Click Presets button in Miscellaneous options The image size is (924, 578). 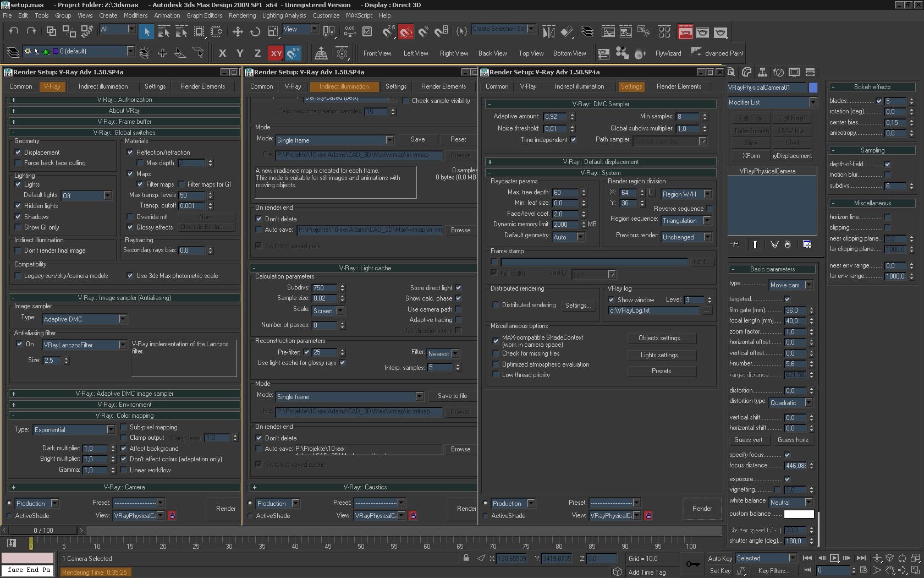(x=661, y=372)
